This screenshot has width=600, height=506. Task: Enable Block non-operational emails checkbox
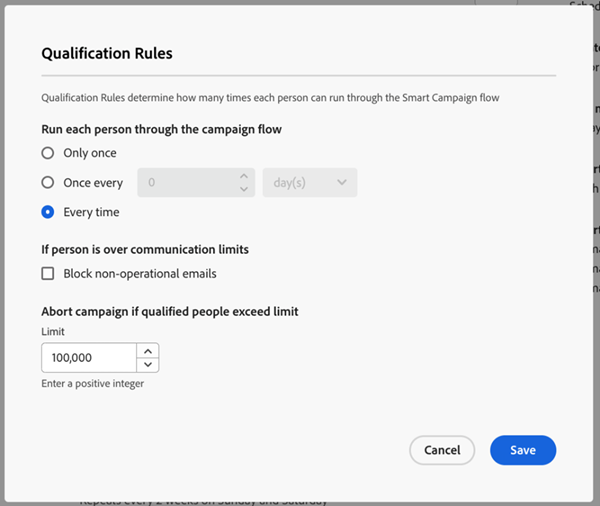47,274
